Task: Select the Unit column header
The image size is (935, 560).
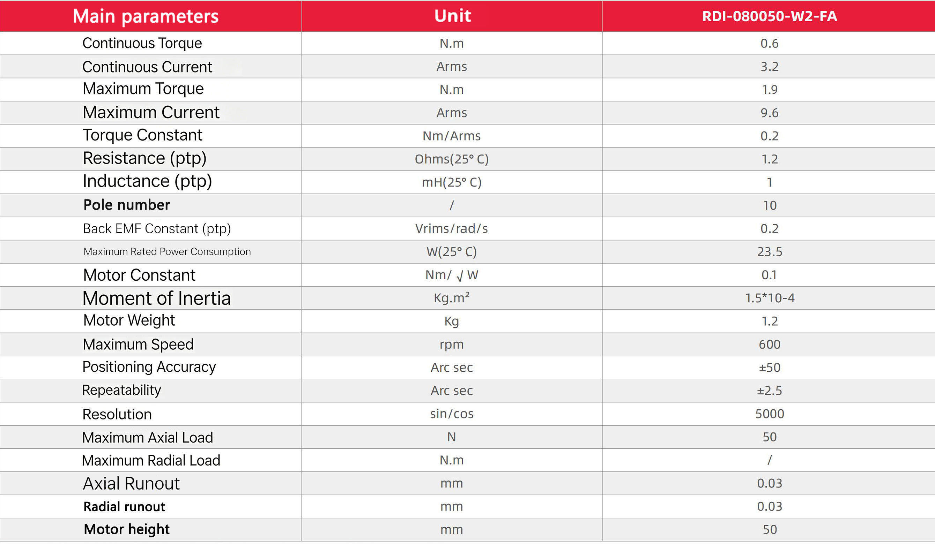Action: coord(452,16)
